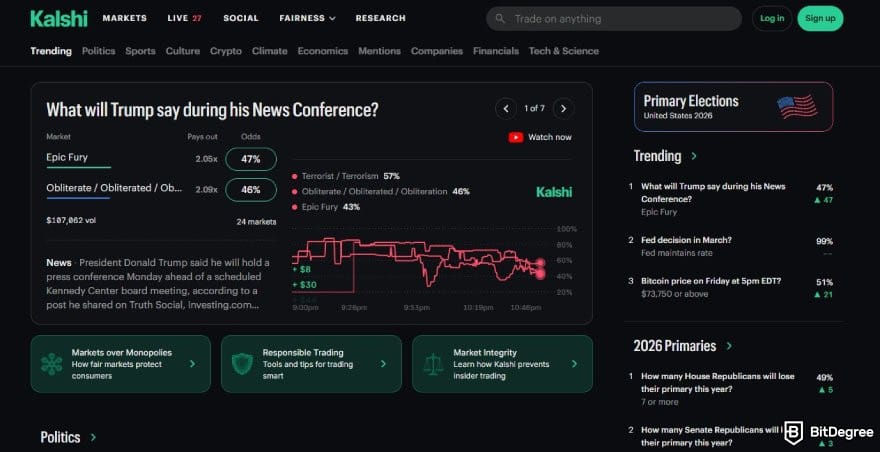Viewport: 880px width, 452px height.
Task: Click the Obliterated / Obliteration 46% legend entry
Action: [381, 191]
